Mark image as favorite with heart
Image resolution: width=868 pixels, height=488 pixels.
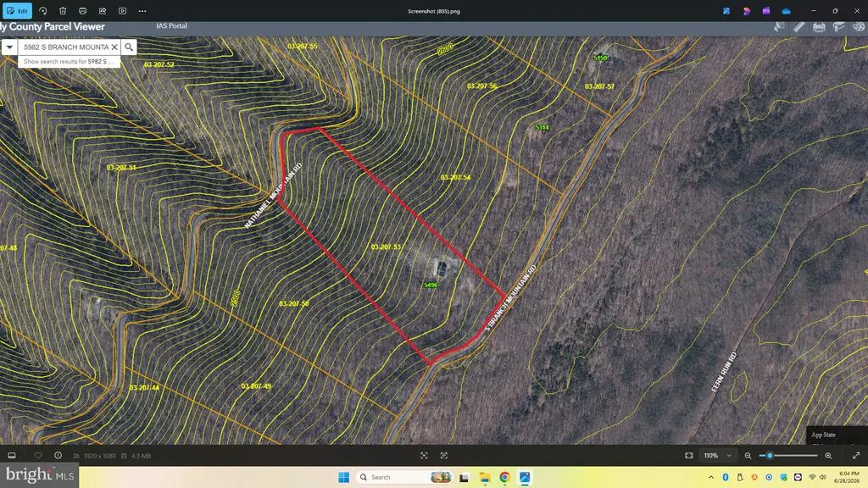pyautogui.click(x=38, y=455)
